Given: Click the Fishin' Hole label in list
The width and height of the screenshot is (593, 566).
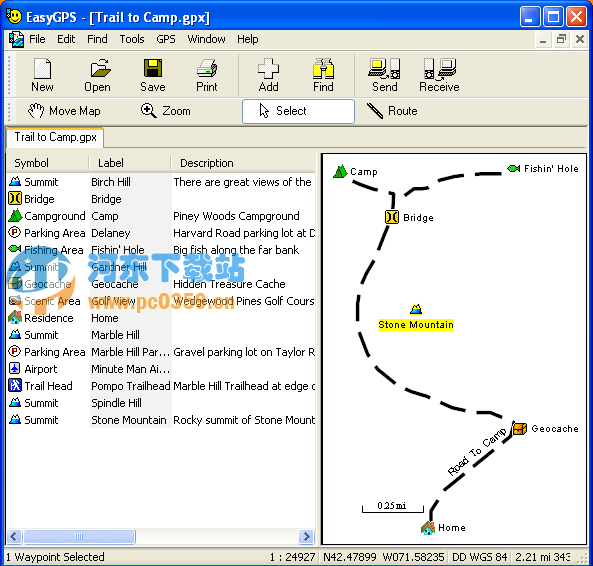Looking at the screenshot, I should [118, 250].
